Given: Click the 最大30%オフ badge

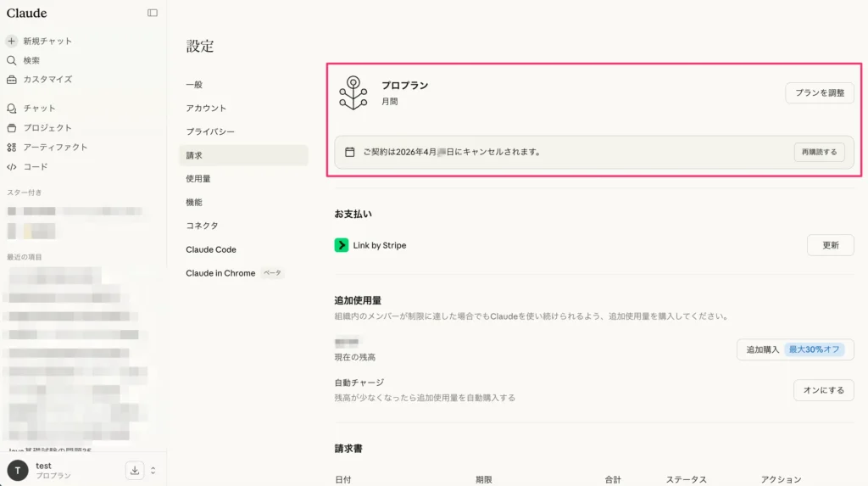Looking at the screenshot, I should click(x=814, y=349).
